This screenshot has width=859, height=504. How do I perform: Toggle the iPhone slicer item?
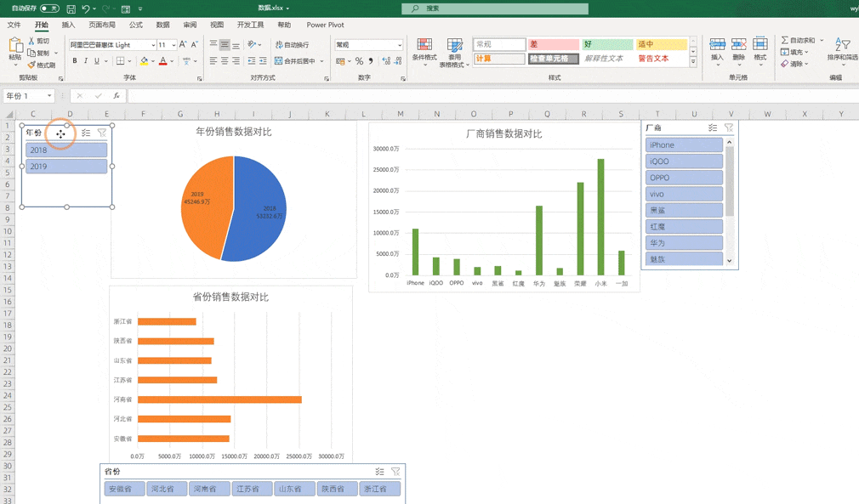pyautogui.click(x=685, y=145)
